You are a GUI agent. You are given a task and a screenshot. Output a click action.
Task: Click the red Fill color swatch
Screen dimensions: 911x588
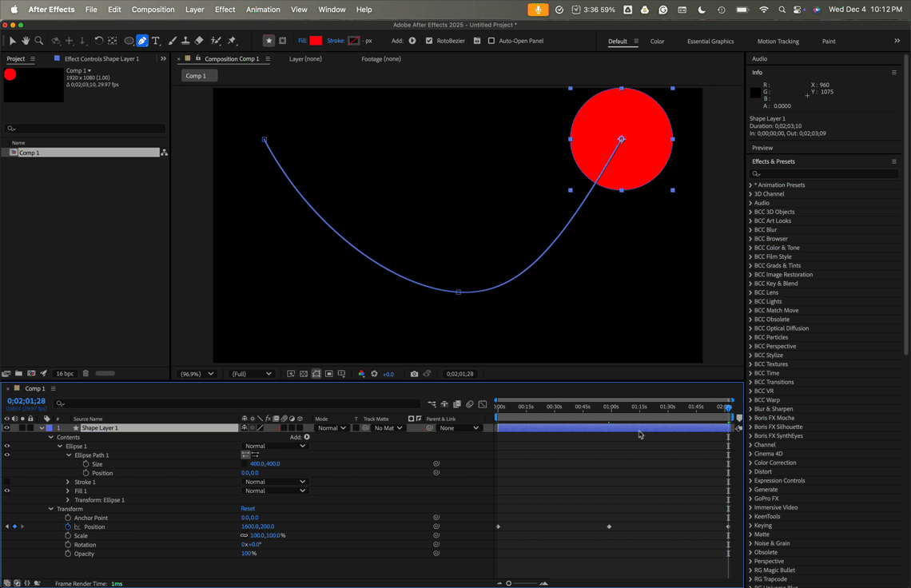(316, 41)
